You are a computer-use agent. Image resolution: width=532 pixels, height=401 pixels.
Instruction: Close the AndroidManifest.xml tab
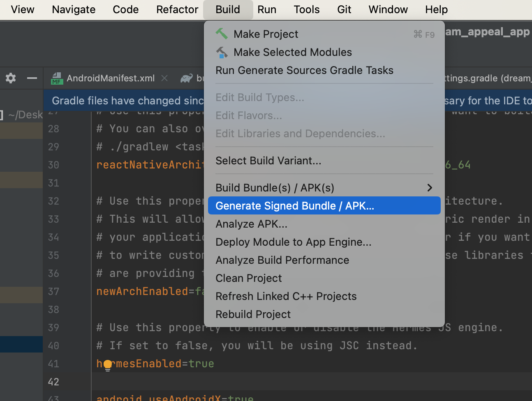[164, 78]
